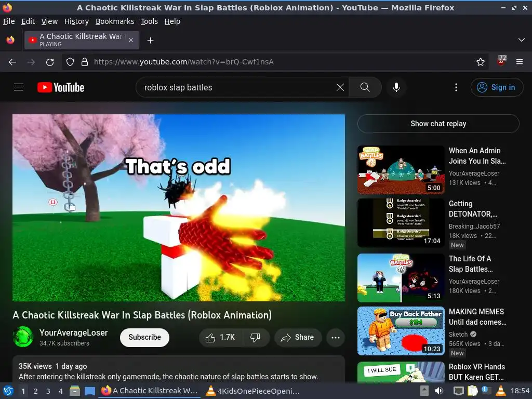Viewport: 532px width, 399px height.
Task: Open the YouTube guide hamburger menu
Action: [x=19, y=87]
